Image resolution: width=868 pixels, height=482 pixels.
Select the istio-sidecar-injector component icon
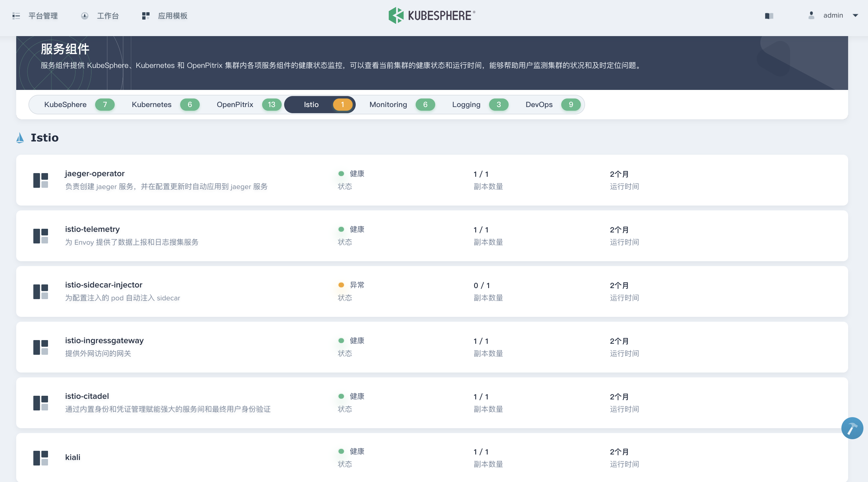tap(40, 291)
